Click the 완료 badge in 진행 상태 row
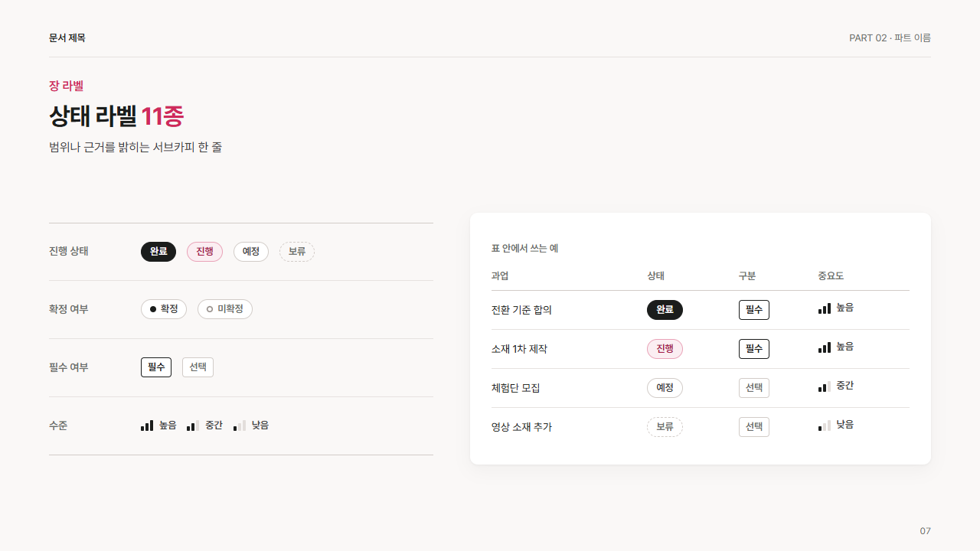 click(x=158, y=252)
